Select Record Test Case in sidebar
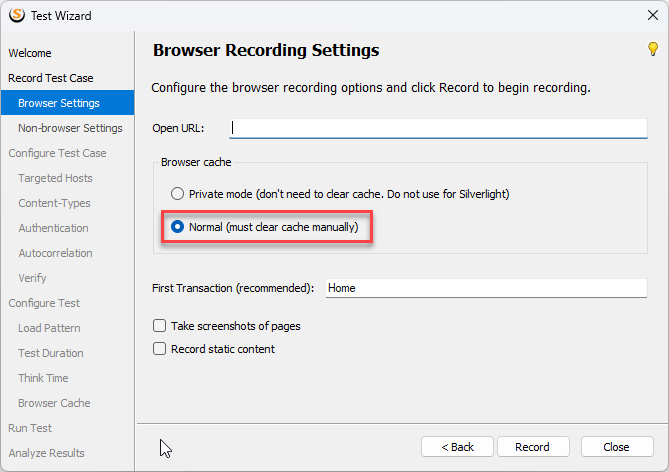The image size is (669, 472). coord(51,78)
